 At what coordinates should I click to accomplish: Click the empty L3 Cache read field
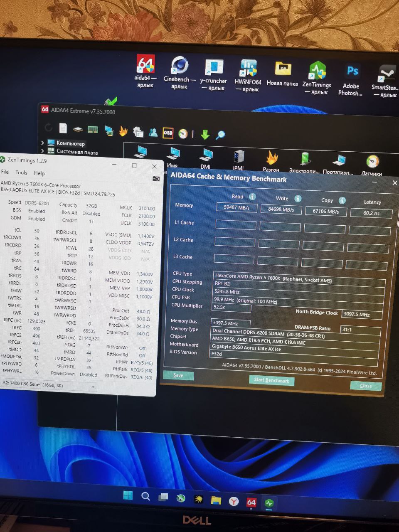click(x=234, y=259)
